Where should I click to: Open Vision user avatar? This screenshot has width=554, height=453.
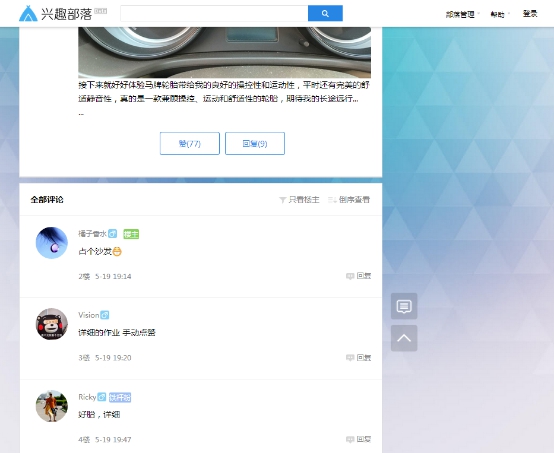pyautogui.click(x=52, y=324)
